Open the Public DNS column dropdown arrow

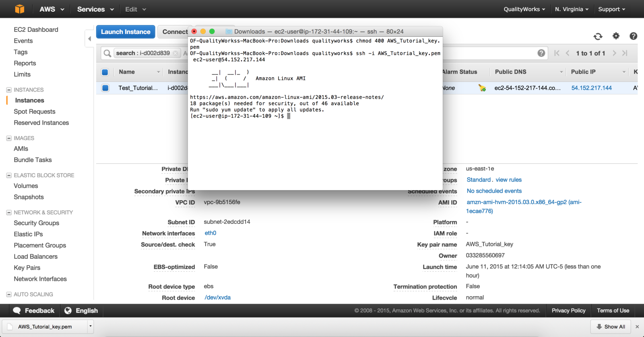click(561, 72)
